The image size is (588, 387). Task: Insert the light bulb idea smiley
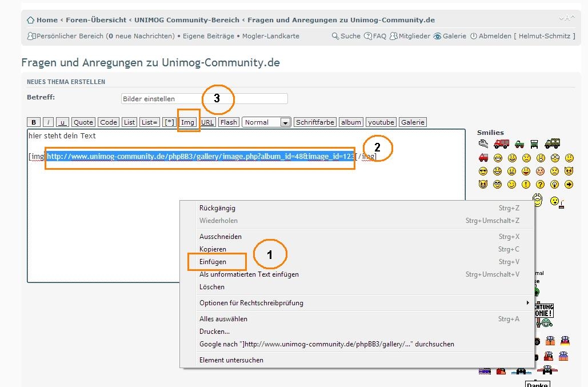pos(554,184)
